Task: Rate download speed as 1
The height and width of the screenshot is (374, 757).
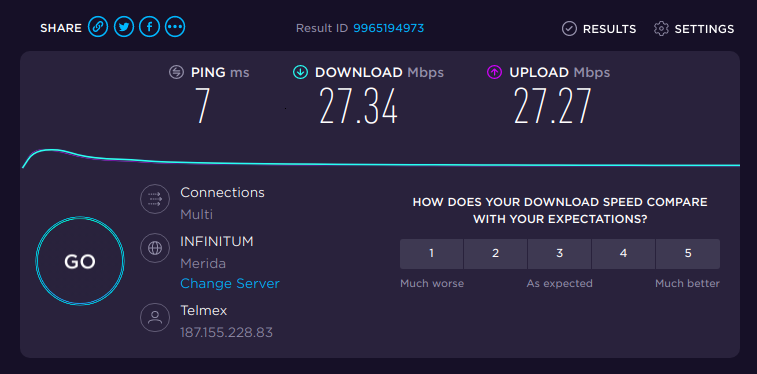Action: click(432, 253)
